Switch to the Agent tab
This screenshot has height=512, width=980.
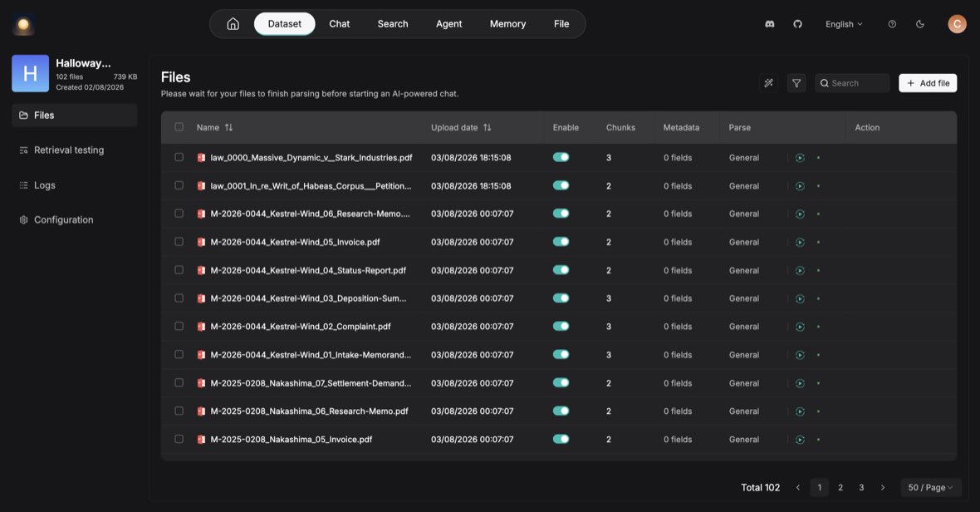[448, 24]
